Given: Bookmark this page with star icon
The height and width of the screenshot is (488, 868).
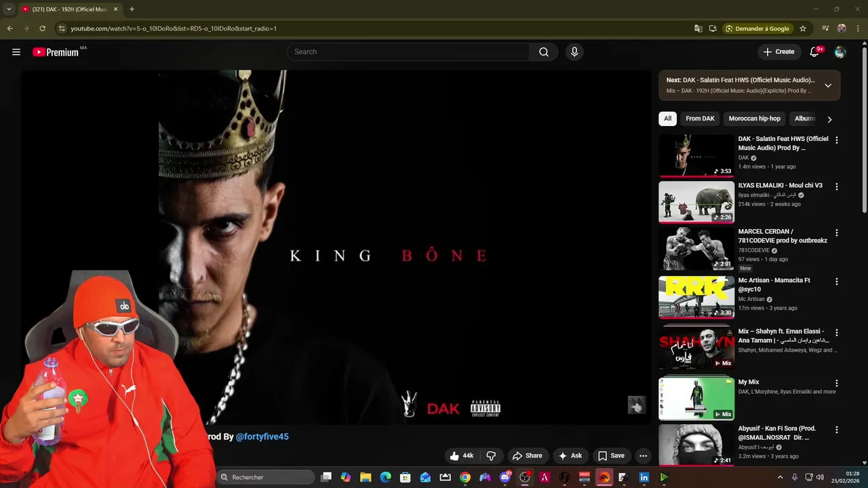Looking at the screenshot, I should click(803, 28).
